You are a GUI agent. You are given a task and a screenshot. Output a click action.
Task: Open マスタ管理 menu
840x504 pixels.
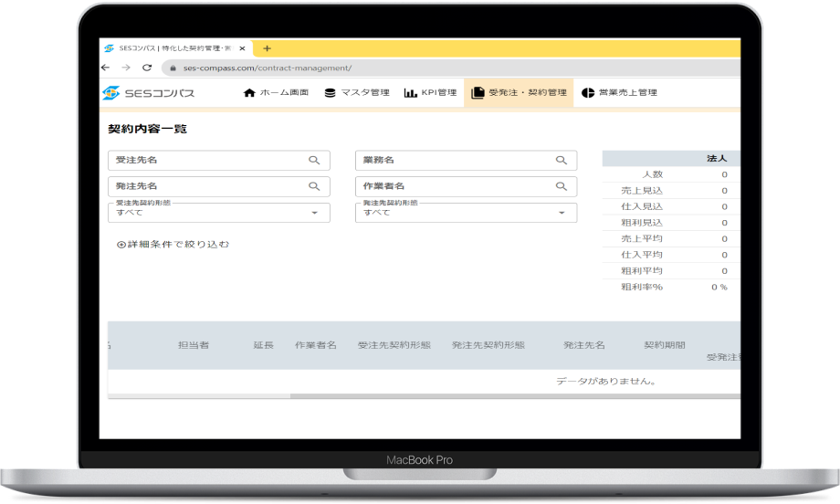pyautogui.click(x=357, y=92)
